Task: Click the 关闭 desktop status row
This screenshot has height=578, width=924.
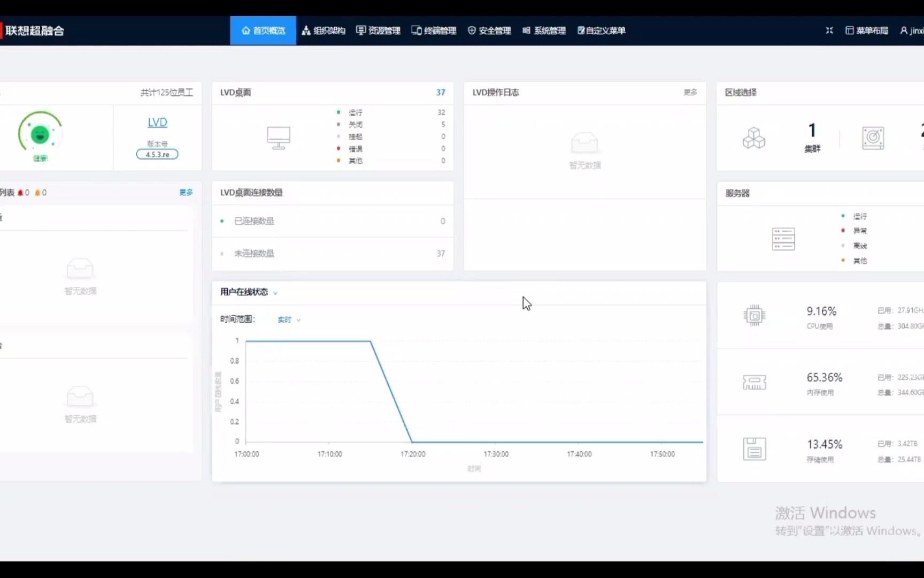Action: [x=391, y=124]
